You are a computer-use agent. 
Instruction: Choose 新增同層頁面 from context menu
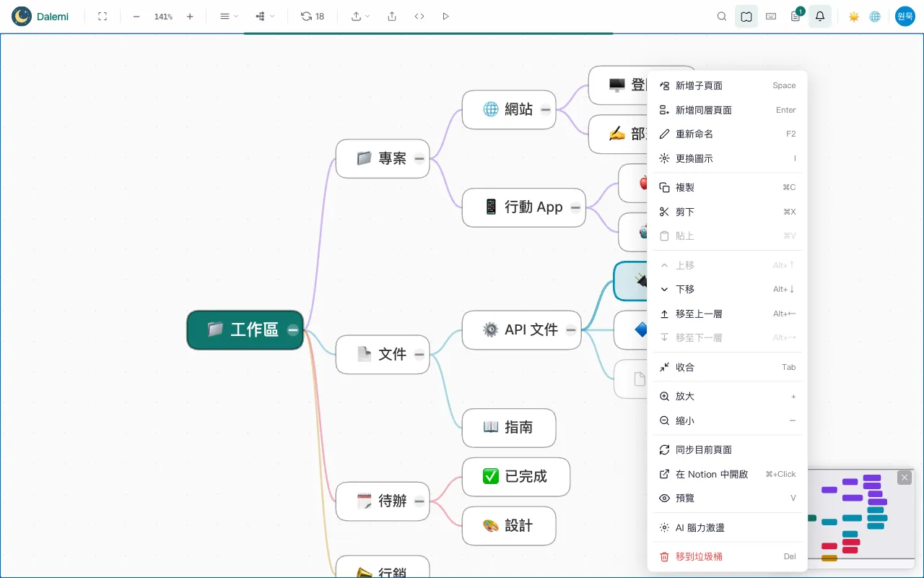pos(728,110)
